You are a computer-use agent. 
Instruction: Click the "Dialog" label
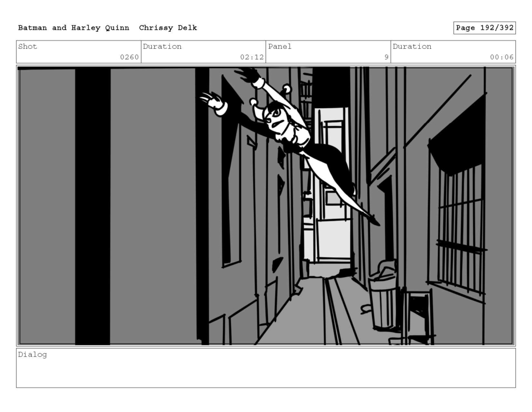pos(33,355)
